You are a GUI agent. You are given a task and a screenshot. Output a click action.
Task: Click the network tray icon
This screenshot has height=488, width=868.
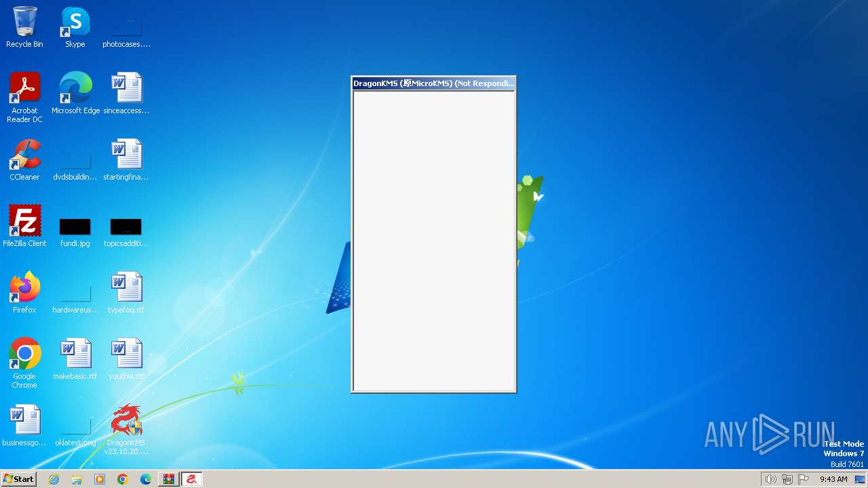point(787,479)
